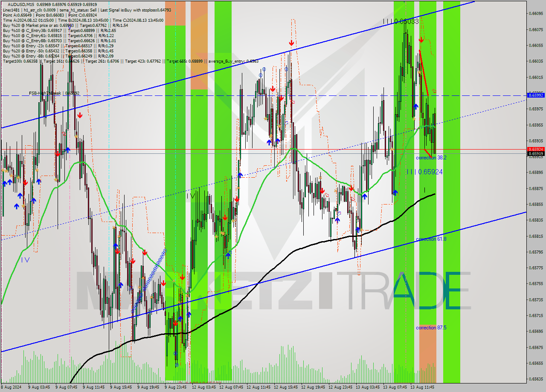The height and width of the screenshot is (392, 546).
Task: Click the 0.66035 price axis label
Action: (536, 61)
